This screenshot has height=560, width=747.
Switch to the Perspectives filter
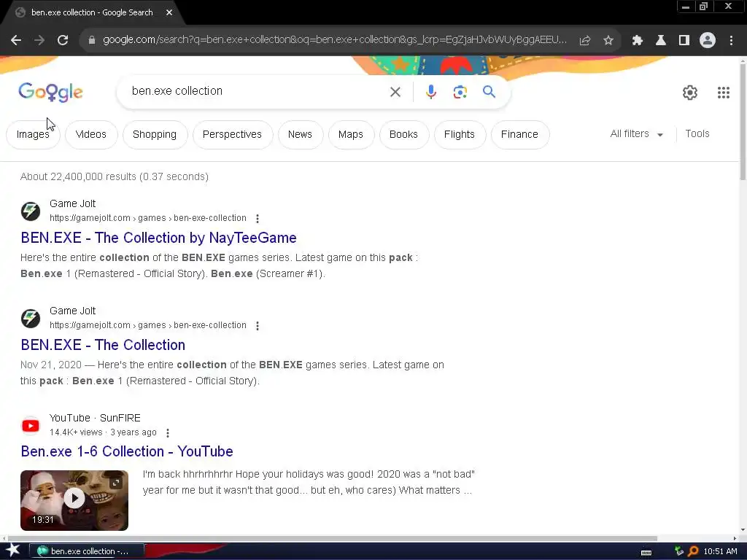click(x=232, y=135)
